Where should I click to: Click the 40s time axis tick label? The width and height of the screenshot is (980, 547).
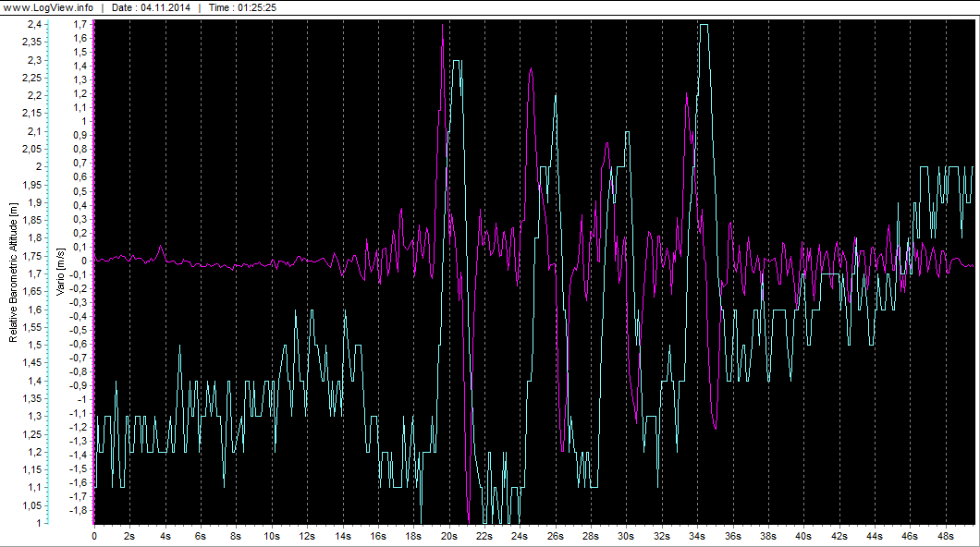[x=803, y=537]
